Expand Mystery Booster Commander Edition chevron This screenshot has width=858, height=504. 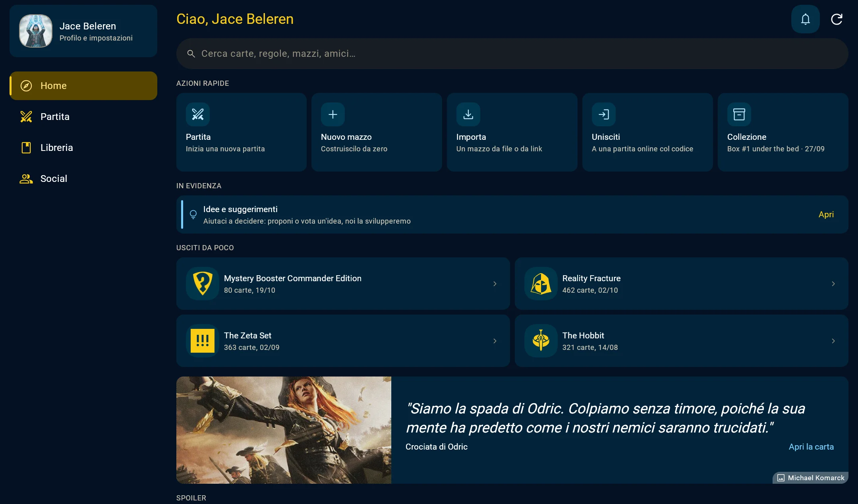click(495, 284)
